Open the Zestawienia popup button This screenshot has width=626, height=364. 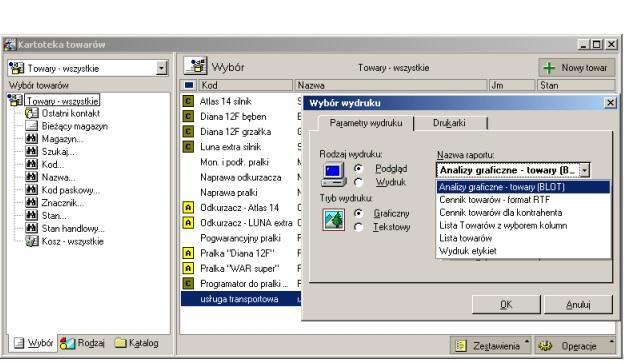click(x=491, y=346)
